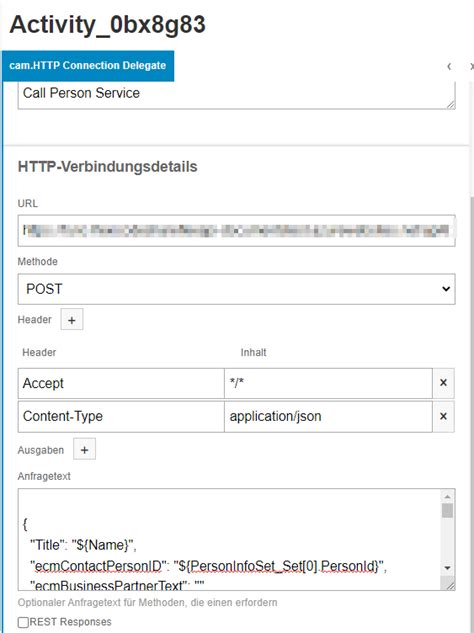Add a new header with plus icon

pos(72,320)
